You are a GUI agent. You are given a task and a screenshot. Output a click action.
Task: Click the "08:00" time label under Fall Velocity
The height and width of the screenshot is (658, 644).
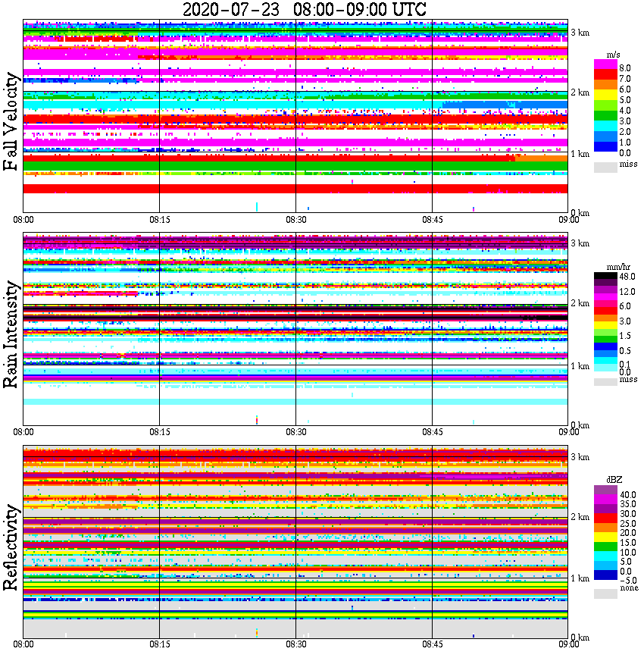23,220
